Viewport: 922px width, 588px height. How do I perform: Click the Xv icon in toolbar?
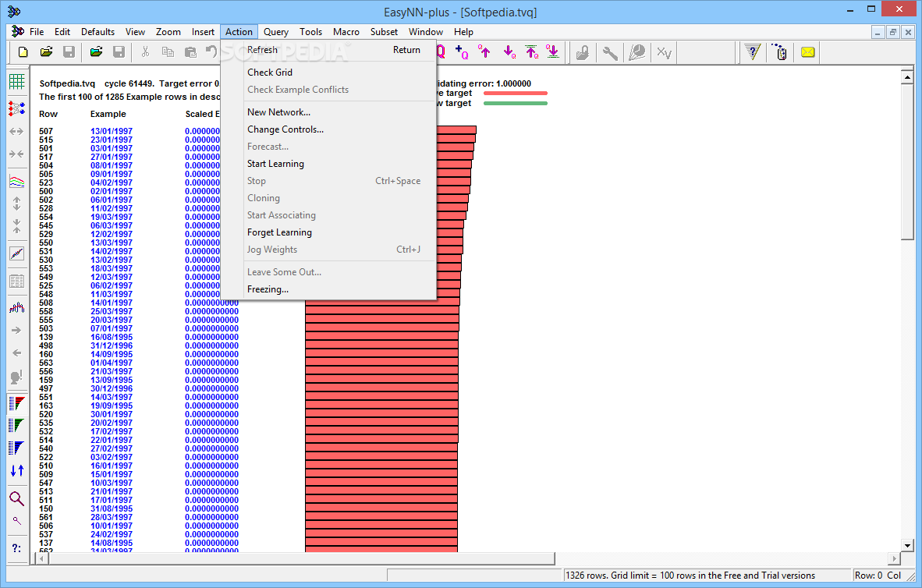click(664, 52)
